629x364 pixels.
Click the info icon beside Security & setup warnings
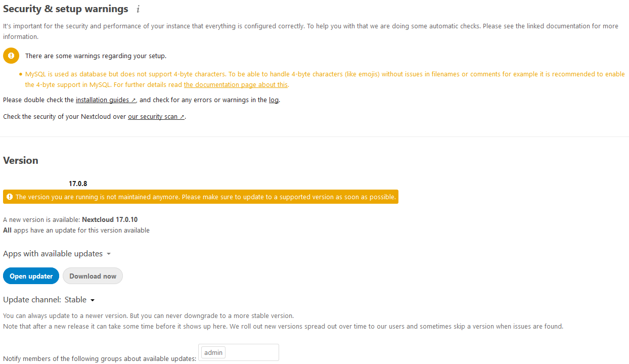pos(138,9)
